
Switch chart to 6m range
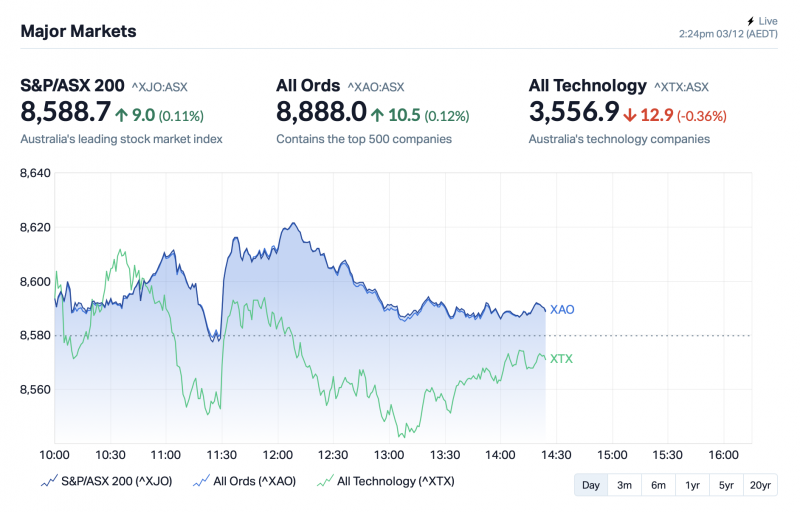(x=658, y=485)
